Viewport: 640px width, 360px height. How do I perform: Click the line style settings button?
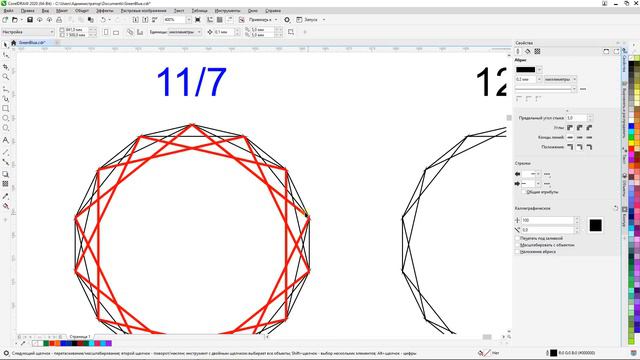tap(583, 89)
